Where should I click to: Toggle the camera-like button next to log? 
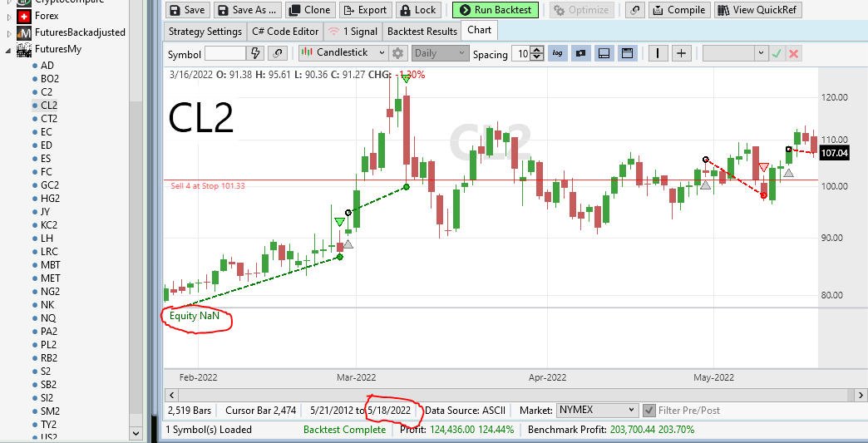click(581, 53)
